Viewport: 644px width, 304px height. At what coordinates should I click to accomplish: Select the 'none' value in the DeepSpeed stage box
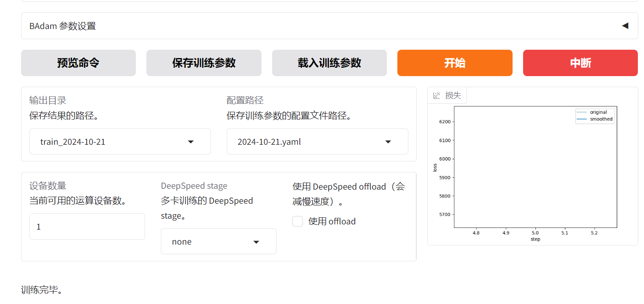182,242
